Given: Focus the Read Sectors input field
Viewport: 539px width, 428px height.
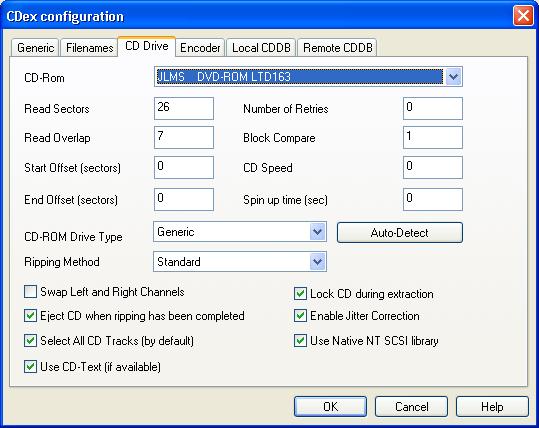Looking at the screenshot, I should [x=184, y=108].
